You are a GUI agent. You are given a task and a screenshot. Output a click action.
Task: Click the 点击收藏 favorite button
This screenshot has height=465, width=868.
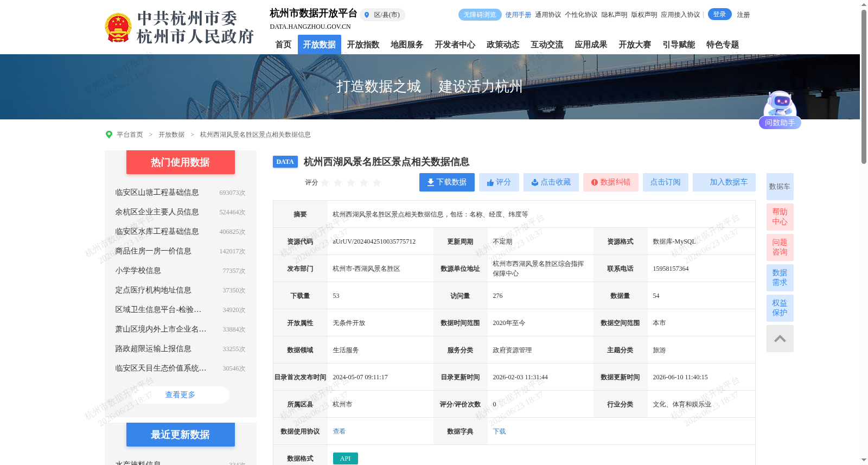click(x=551, y=182)
